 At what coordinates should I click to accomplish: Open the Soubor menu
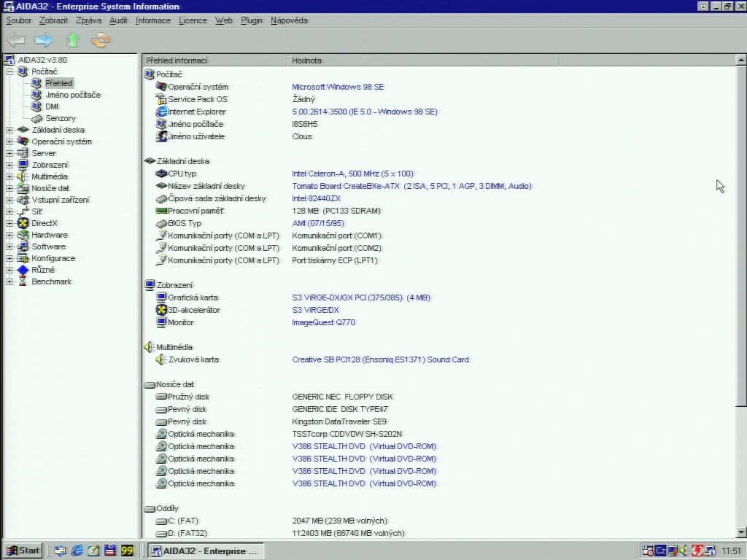(x=18, y=20)
